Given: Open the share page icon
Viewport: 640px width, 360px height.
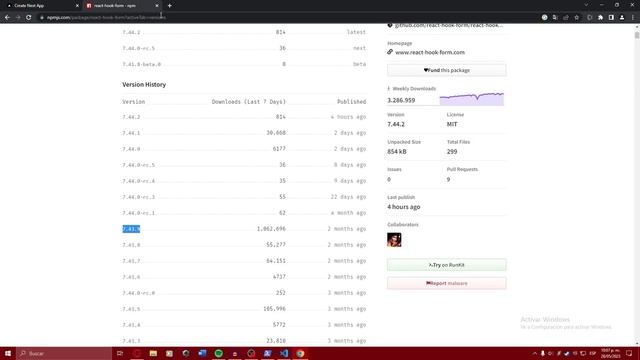Looking at the screenshot, I should point(566,18).
